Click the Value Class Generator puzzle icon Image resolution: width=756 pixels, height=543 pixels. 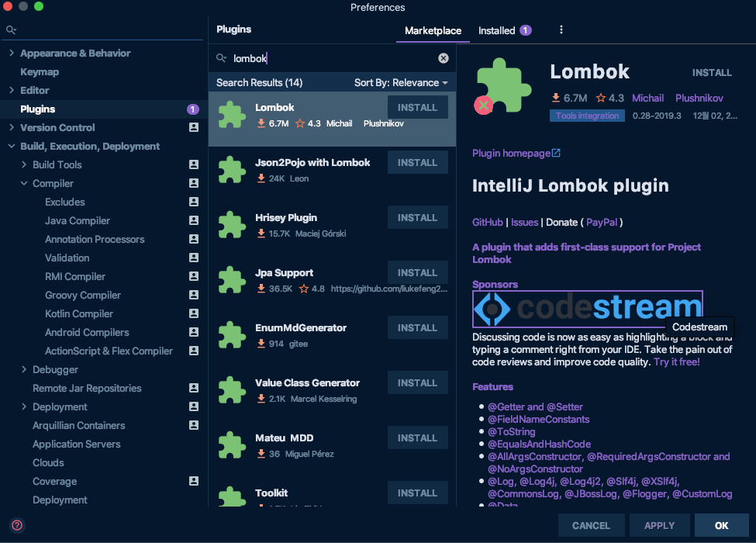click(232, 389)
